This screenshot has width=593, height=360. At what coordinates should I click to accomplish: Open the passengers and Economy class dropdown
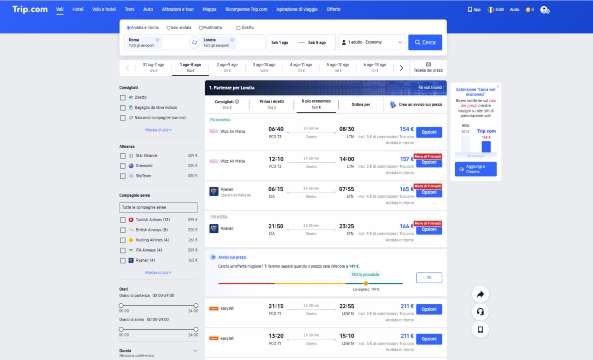point(372,42)
